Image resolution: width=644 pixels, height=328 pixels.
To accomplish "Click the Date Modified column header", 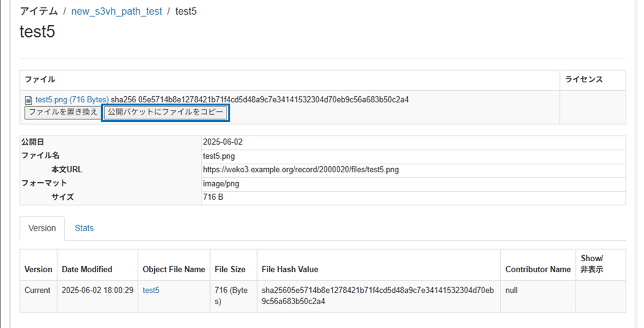I will pyautogui.click(x=87, y=269).
